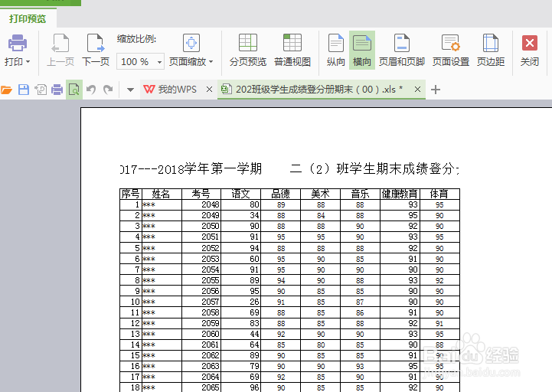Click the 姓名 column header
Viewport: 552px width, 392px height.
click(162, 194)
